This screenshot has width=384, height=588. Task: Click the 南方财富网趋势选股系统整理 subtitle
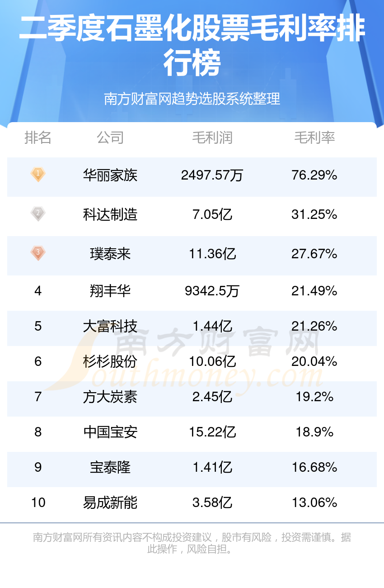[192, 99]
